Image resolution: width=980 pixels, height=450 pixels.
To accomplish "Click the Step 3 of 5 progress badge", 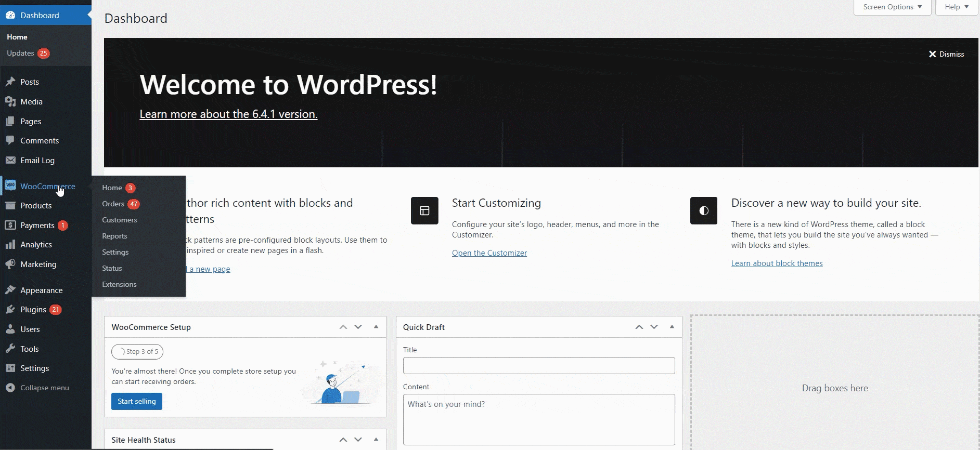I will pyautogui.click(x=137, y=352).
